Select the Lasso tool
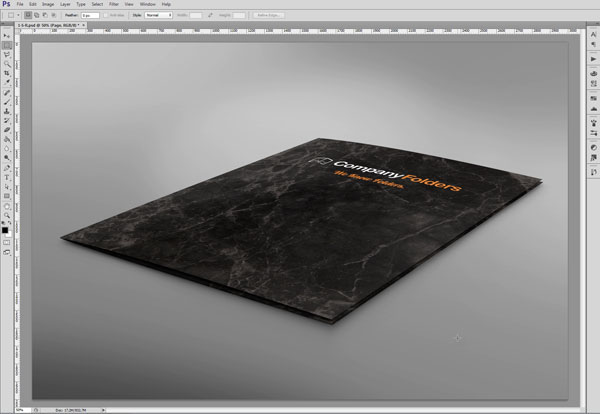Image resolution: width=600 pixels, height=414 pixels. coord(7,55)
